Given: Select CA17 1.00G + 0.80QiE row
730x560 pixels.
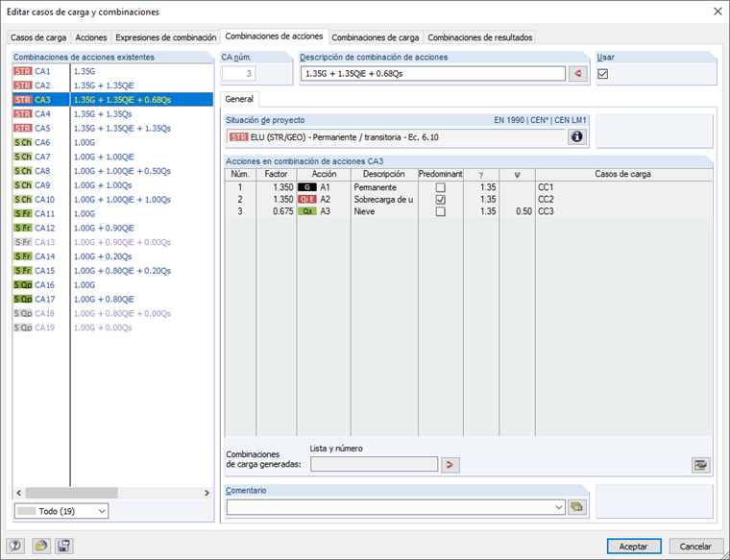Looking at the screenshot, I should (x=113, y=300).
